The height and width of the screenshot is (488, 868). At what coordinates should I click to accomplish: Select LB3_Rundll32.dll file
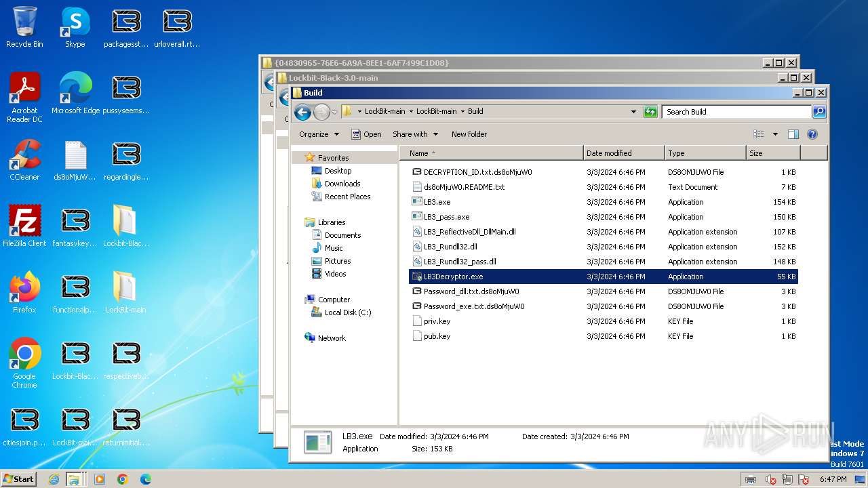click(604, 247)
